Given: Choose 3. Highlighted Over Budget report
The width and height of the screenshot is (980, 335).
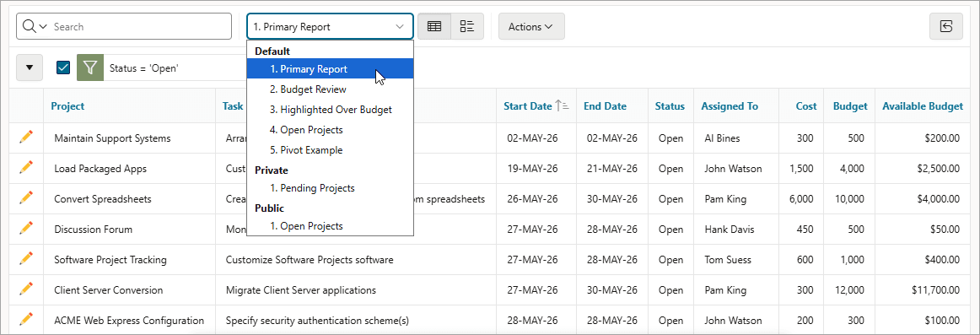Looking at the screenshot, I should [x=330, y=110].
